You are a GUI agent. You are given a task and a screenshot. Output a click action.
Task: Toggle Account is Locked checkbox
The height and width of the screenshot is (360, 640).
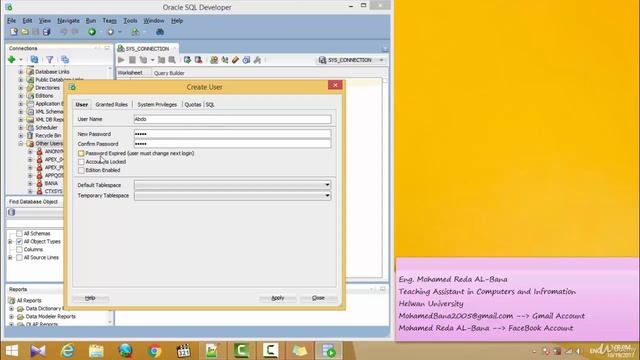(x=81, y=162)
